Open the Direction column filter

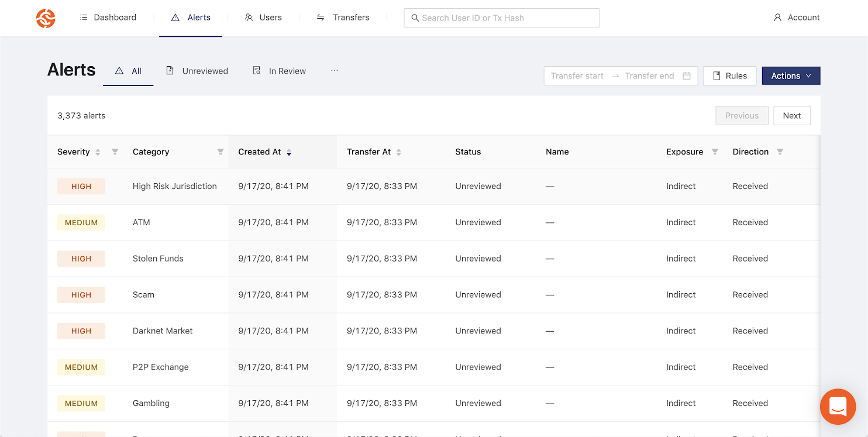pyautogui.click(x=780, y=152)
